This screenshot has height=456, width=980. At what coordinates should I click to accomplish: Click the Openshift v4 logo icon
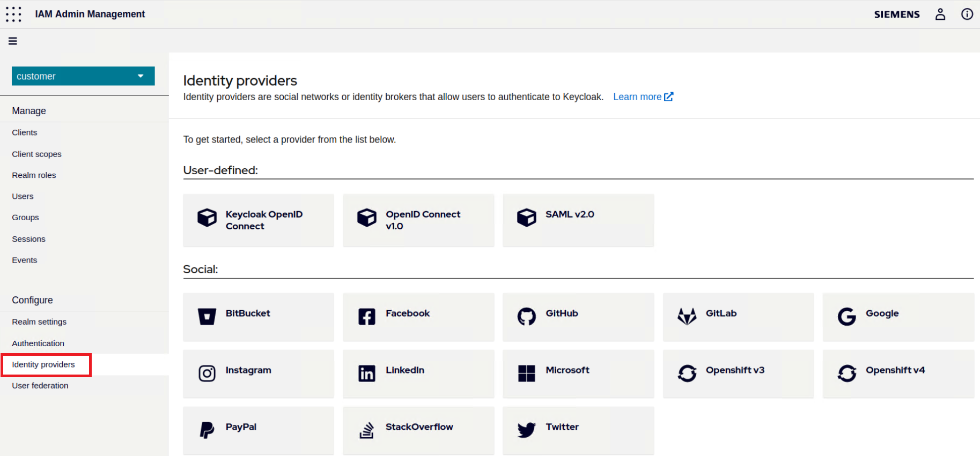[x=847, y=373]
